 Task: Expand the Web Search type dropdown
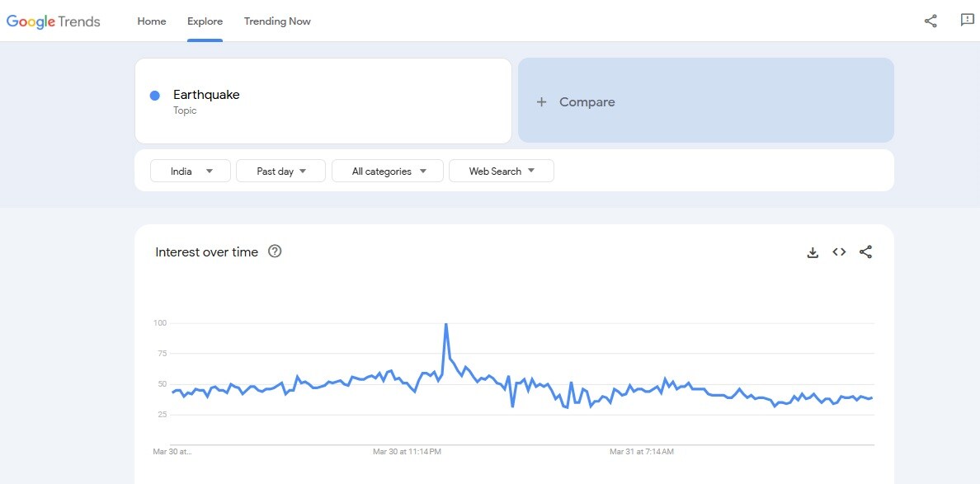pyautogui.click(x=501, y=172)
